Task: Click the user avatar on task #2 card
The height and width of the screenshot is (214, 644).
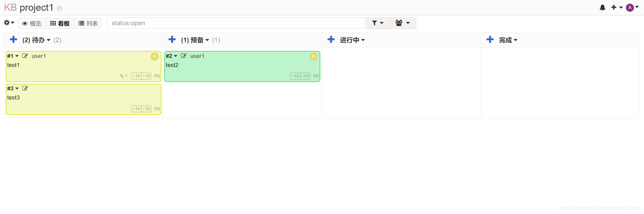Action: click(x=314, y=56)
